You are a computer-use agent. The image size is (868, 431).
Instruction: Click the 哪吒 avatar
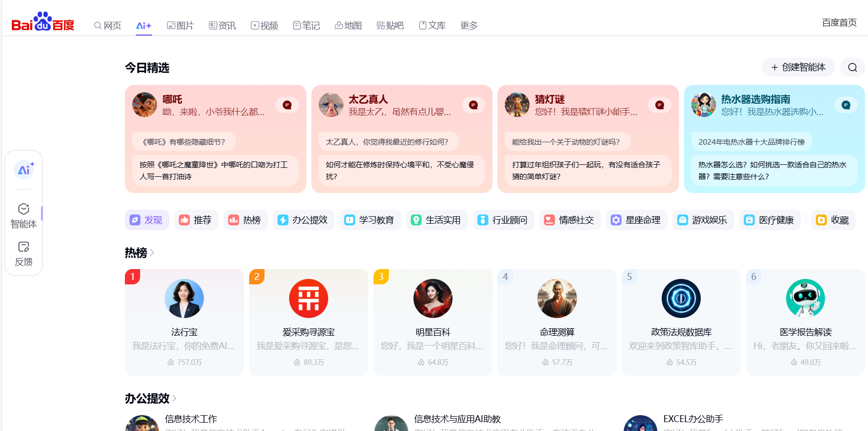[145, 105]
